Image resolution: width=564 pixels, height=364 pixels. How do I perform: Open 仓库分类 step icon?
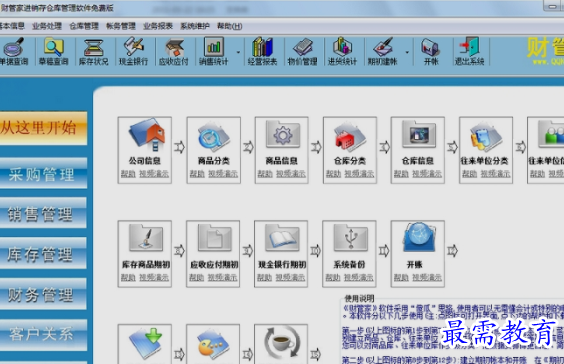click(350, 136)
